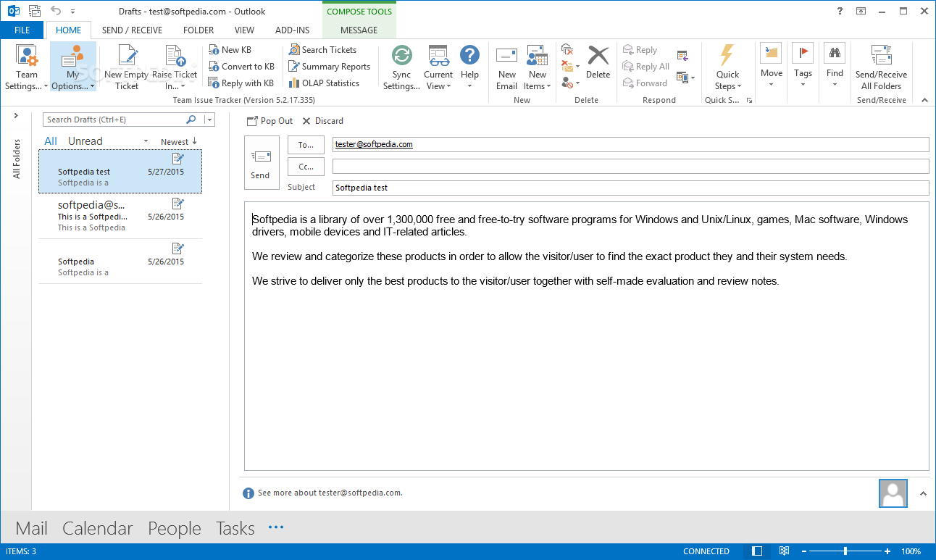Open search scope dropdown beside search box
This screenshot has width=936, height=560.
209,120
